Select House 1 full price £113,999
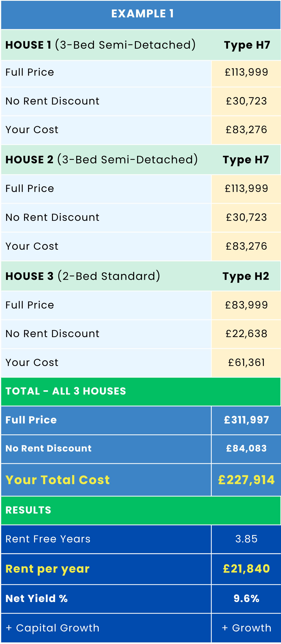The height and width of the screenshot is (644, 281). click(x=246, y=72)
